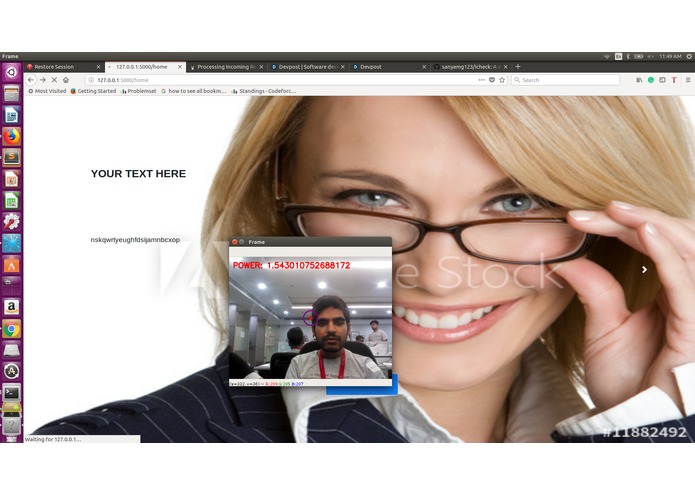The image size is (695, 494).
Task: Click the Firefox forward arrow button
Action: pyautogui.click(x=43, y=80)
